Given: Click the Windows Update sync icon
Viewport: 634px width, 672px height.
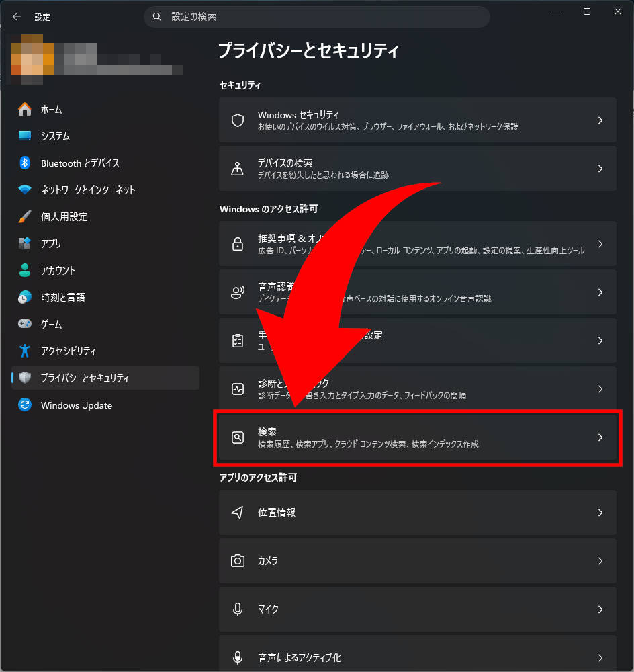Looking at the screenshot, I should [25, 405].
